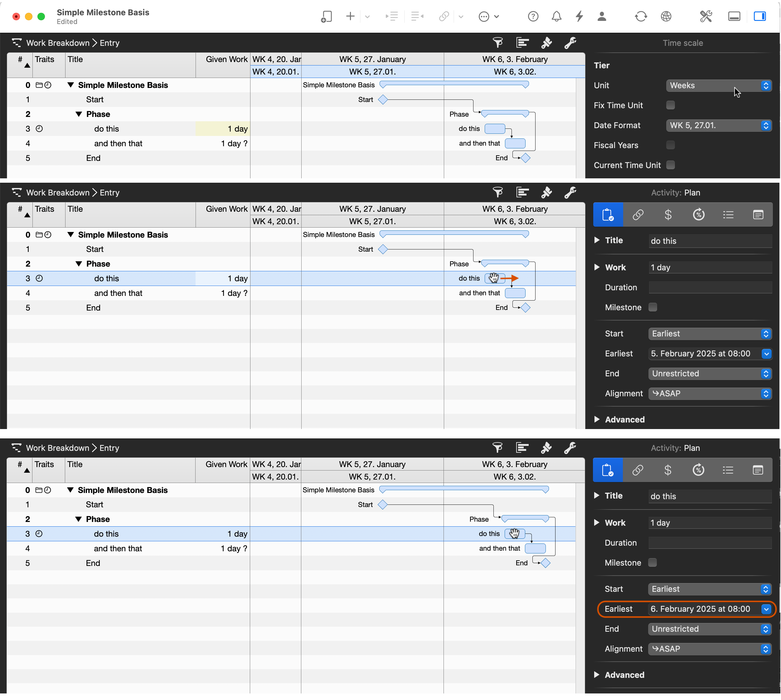Toggle Milestone checkbox in bottom inspector

[x=652, y=563]
